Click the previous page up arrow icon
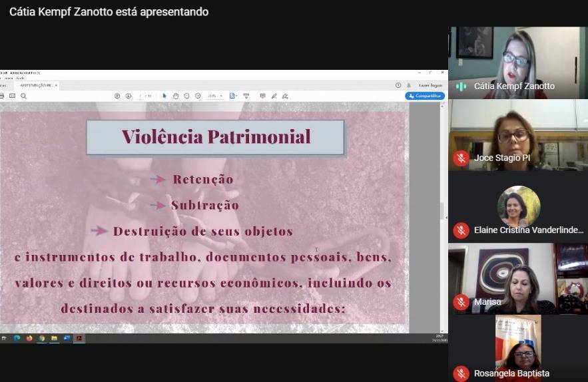This screenshot has height=382, width=588. tap(117, 96)
